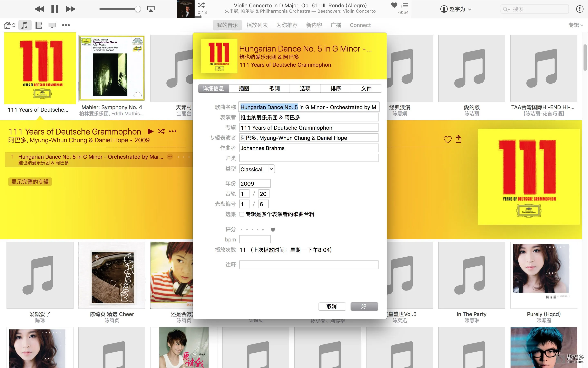Click 取消 to cancel the dialog

click(332, 306)
